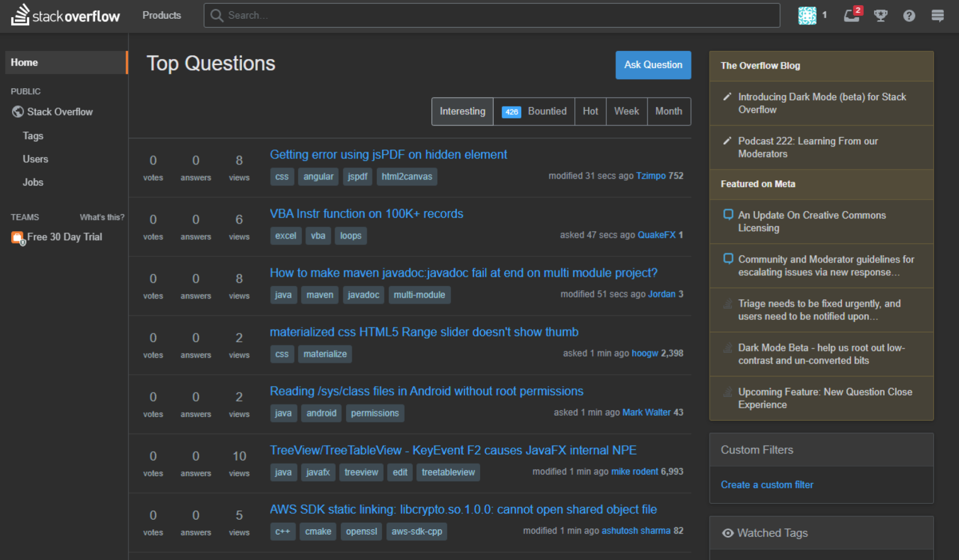The image size is (959, 560).
Task: Click into the Search field
Action: click(x=491, y=15)
